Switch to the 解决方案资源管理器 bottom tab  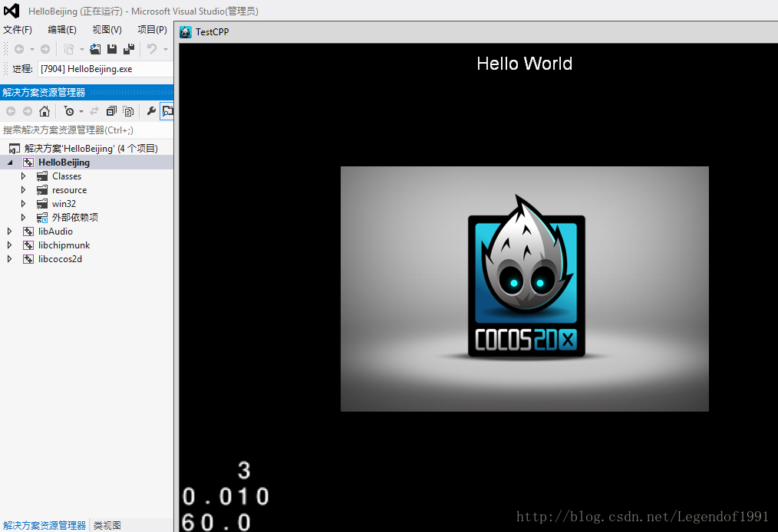[45, 526]
